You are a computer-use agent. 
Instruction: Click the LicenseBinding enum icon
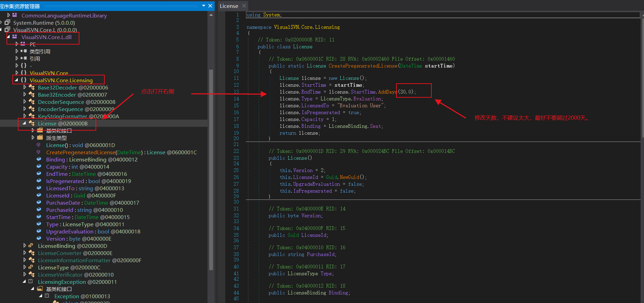[31, 245]
